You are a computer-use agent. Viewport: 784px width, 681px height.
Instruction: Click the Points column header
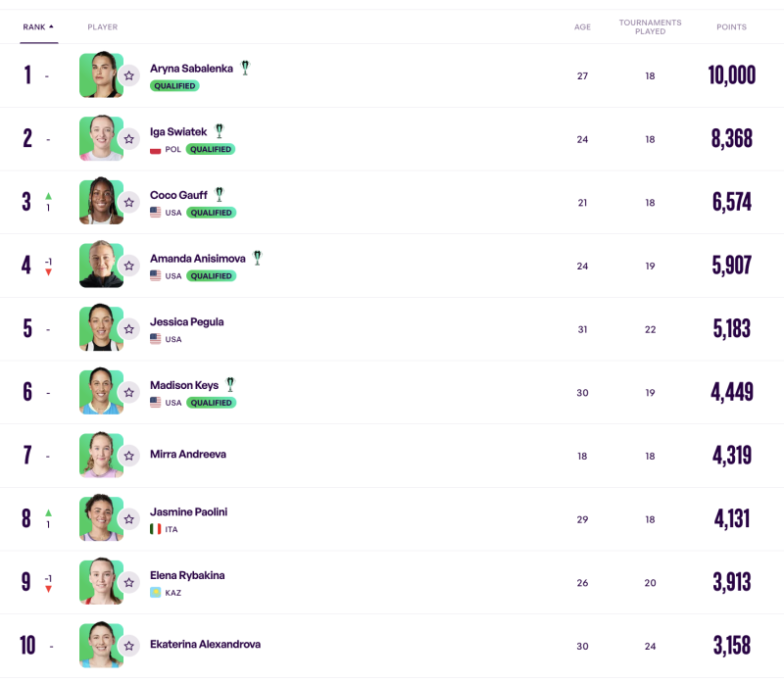click(x=731, y=27)
